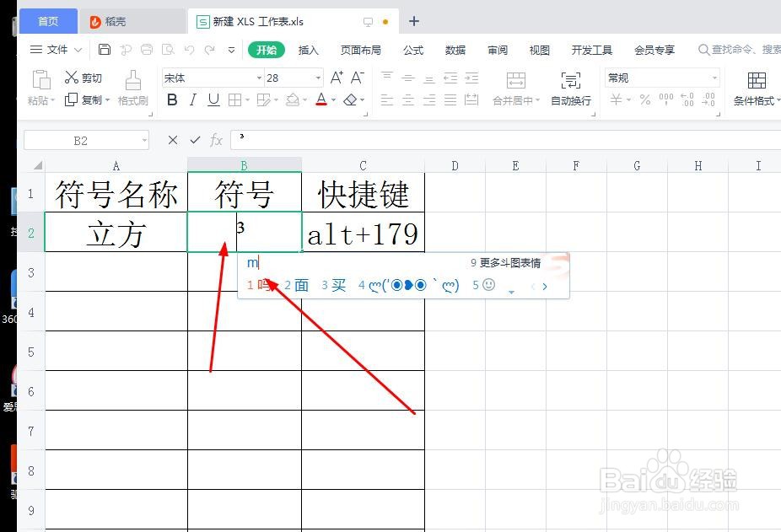
Task: Click inside the formula bar input
Action: (x=505, y=141)
